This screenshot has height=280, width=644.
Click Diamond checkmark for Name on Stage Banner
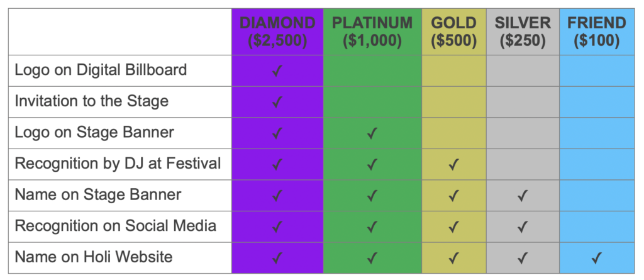click(x=277, y=196)
